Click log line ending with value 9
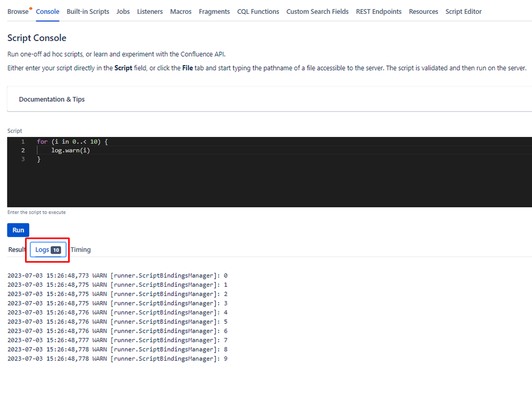 point(117,358)
